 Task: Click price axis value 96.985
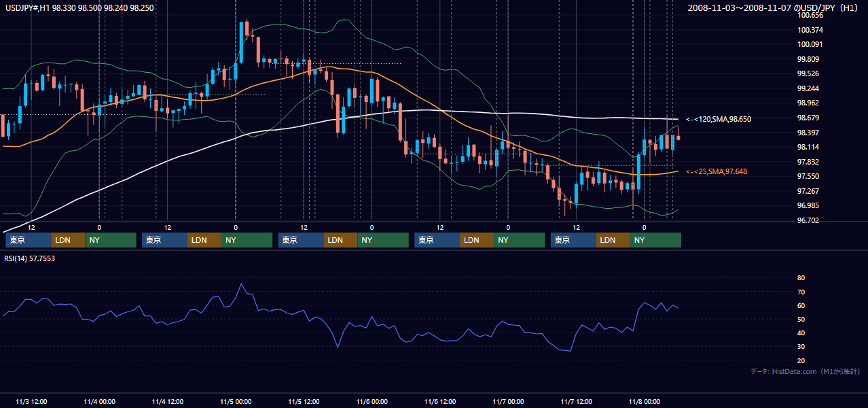tap(808, 205)
